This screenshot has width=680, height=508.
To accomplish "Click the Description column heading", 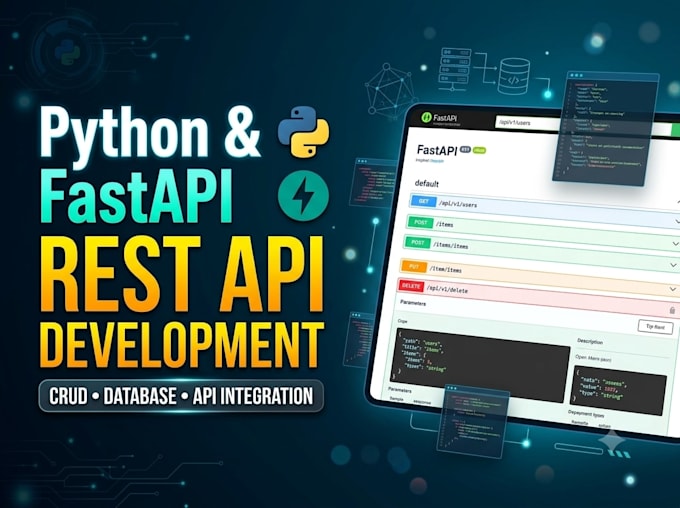I will click(x=590, y=341).
